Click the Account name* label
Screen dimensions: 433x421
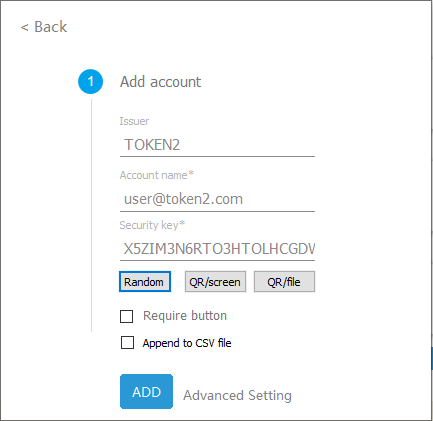click(x=157, y=175)
